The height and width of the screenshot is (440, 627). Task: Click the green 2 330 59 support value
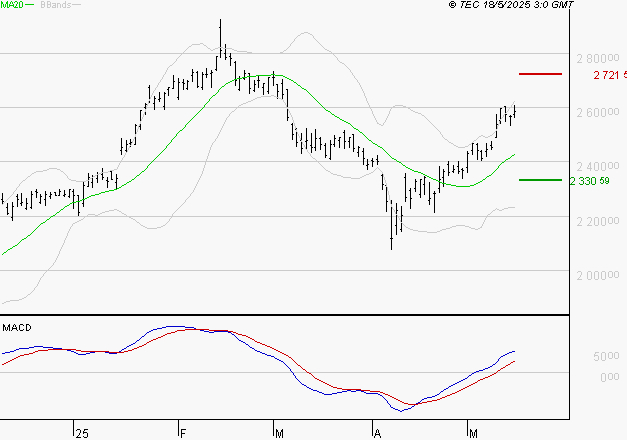click(x=590, y=181)
